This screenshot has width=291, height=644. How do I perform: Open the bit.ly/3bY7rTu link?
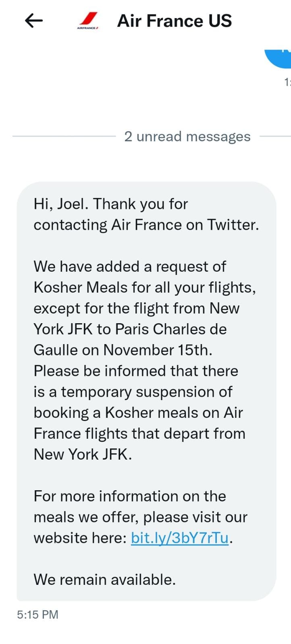[x=180, y=538]
